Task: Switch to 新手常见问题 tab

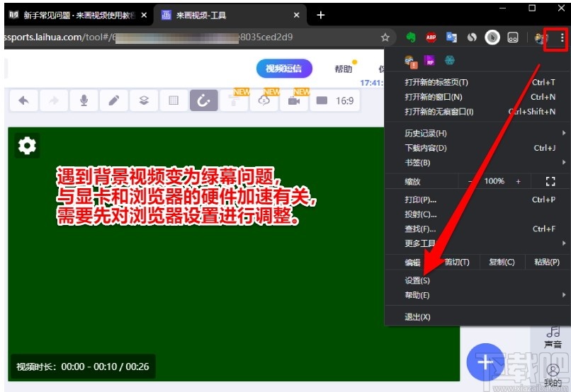Action: (x=79, y=16)
